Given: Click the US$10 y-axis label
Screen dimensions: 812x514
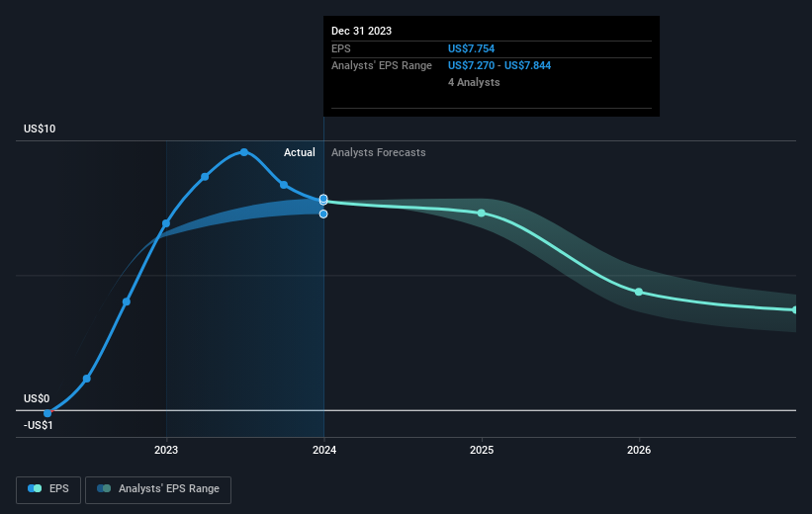Looking at the screenshot, I should (x=40, y=128).
